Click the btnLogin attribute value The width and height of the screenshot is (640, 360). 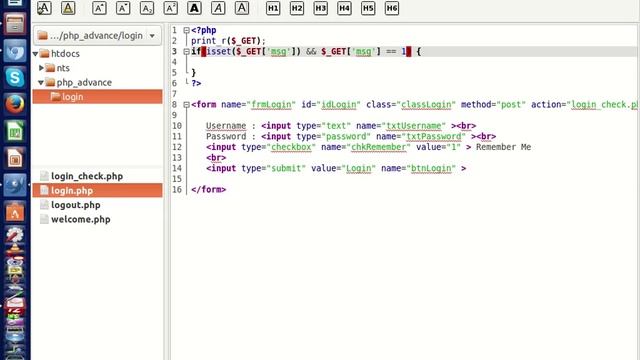tap(431, 168)
